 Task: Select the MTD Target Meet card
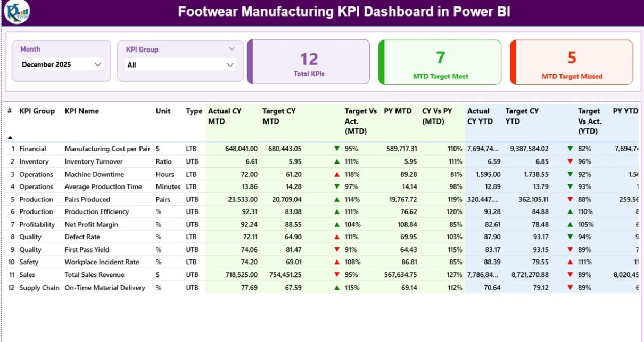coord(440,62)
